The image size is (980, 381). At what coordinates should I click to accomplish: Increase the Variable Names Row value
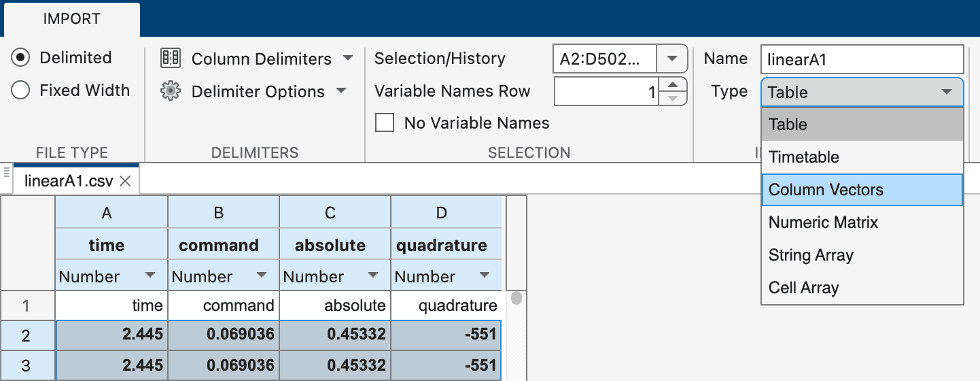pyautogui.click(x=672, y=84)
